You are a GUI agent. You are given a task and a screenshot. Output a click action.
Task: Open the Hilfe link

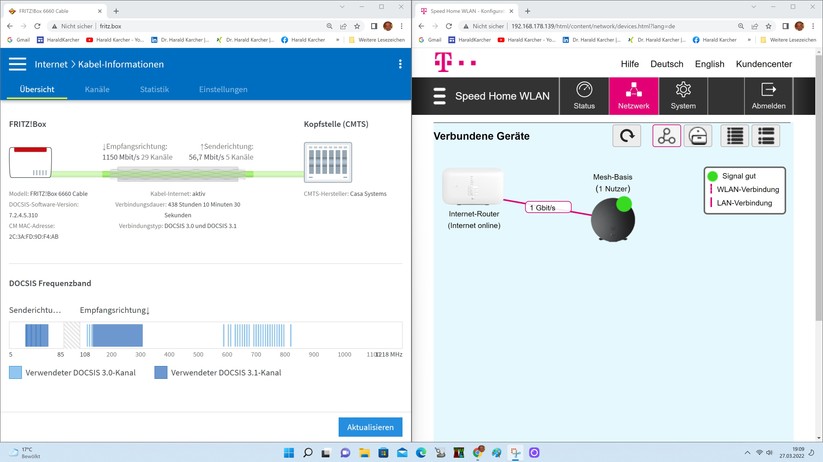click(630, 64)
